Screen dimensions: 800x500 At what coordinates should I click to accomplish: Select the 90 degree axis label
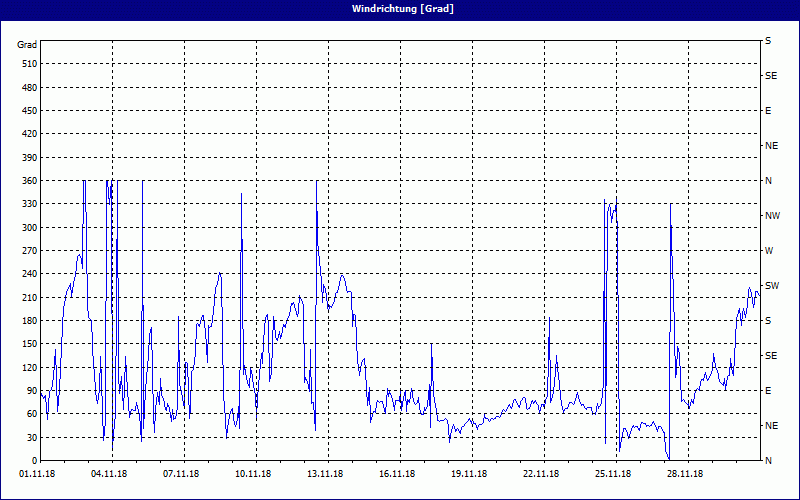33,391
